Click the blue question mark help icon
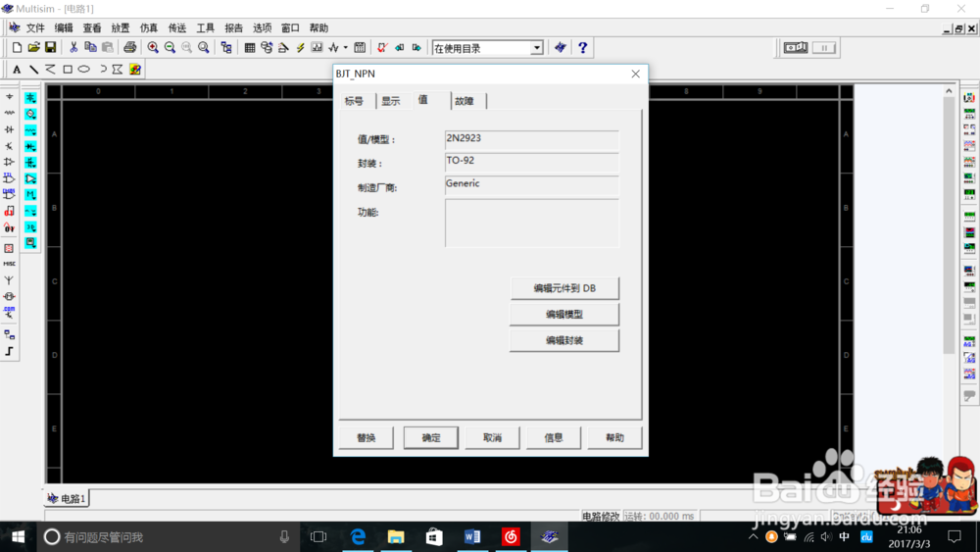The width and height of the screenshot is (980, 552). pos(582,47)
